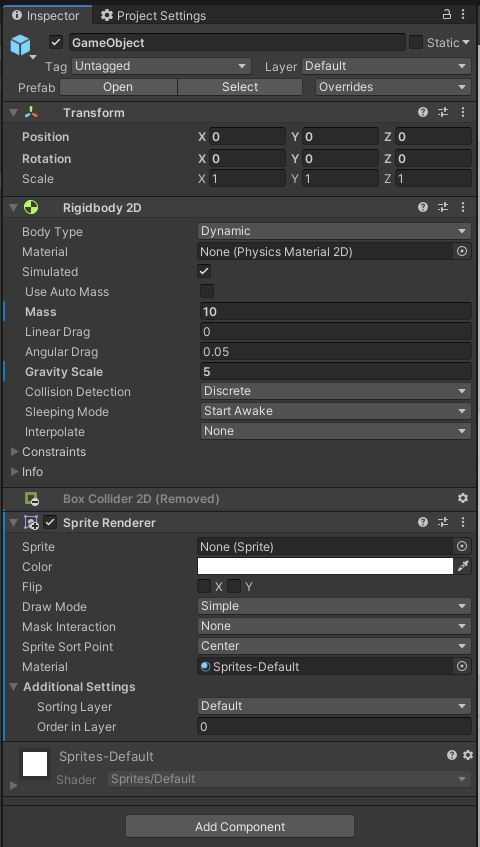The height and width of the screenshot is (847, 480).
Task: Click the Position X field
Action: click(x=247, y=137)
